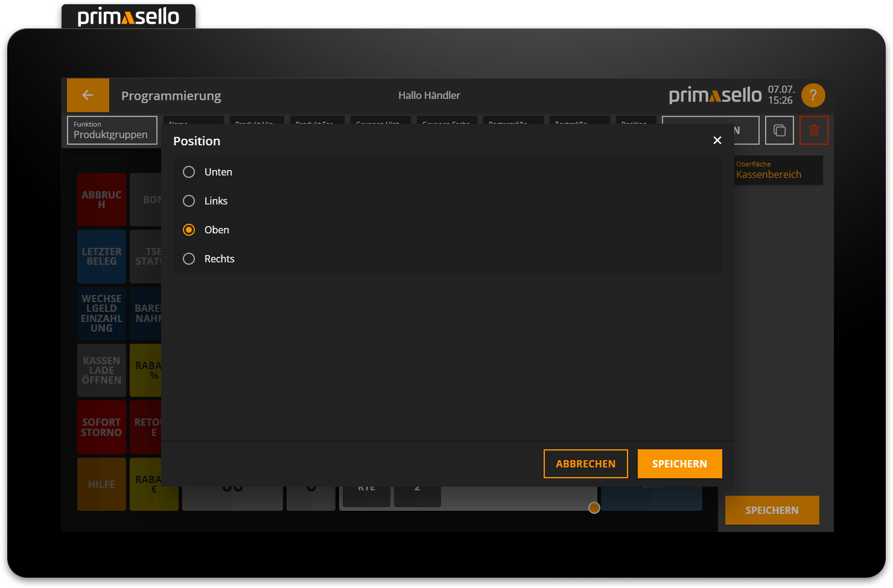Screen dimensions: 893x588
Task: Click the Position column header
Action: click(635, 122)
